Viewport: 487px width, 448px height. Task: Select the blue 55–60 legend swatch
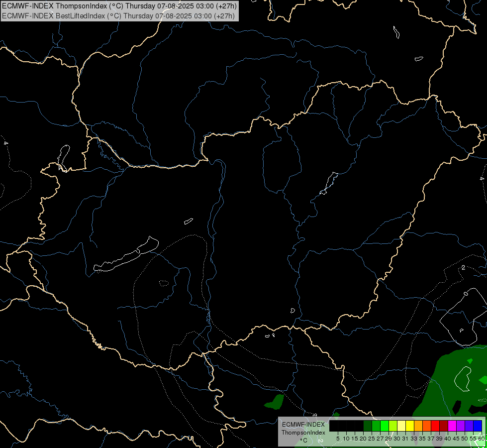(478, 426)
